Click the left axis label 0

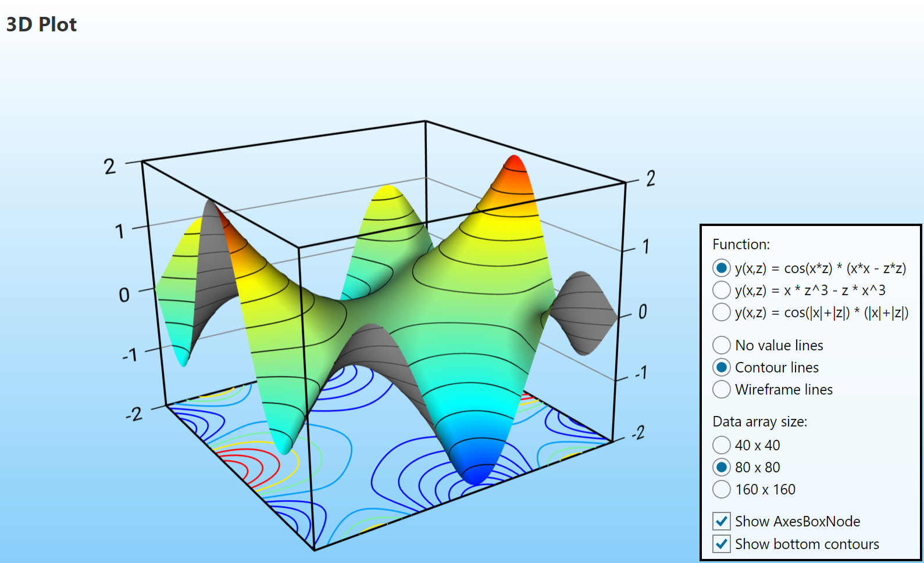124,295
